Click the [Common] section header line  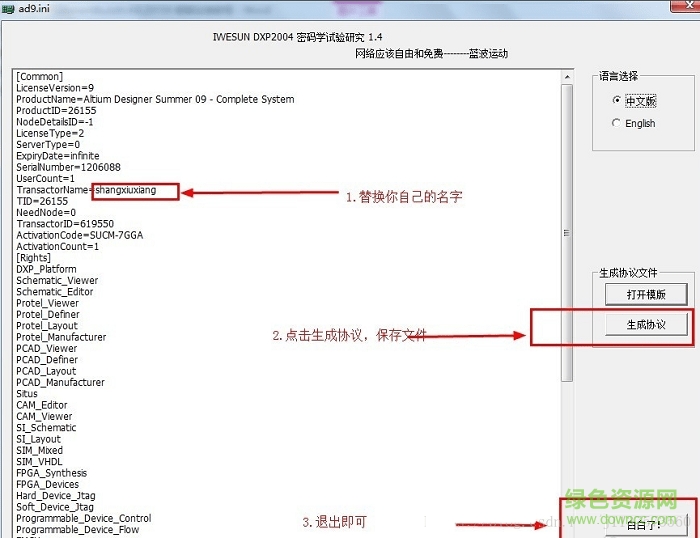click(40, 77)
